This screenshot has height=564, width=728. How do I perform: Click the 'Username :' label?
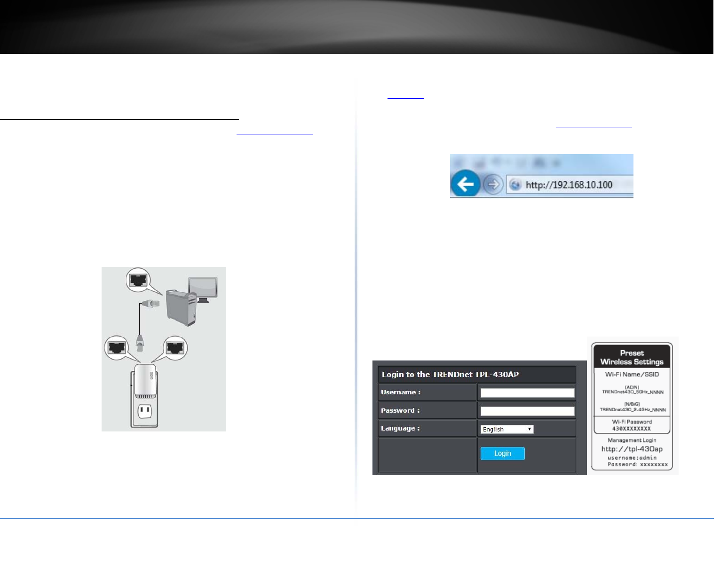(x=401, y=392)
